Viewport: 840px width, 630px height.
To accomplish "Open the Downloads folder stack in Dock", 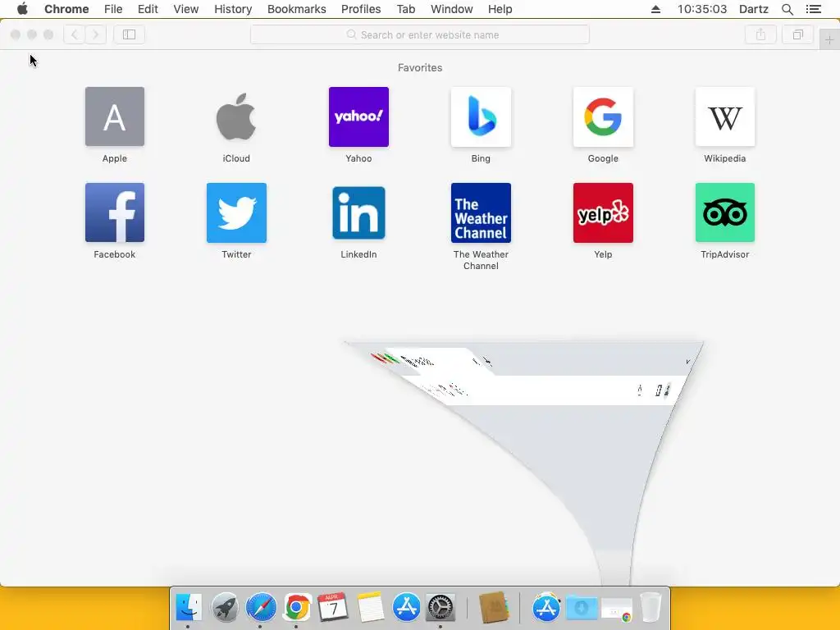I will coord(582,608).
